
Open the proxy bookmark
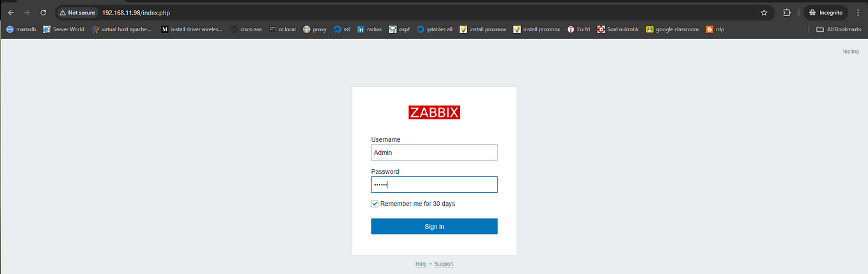tap(315, 29)
